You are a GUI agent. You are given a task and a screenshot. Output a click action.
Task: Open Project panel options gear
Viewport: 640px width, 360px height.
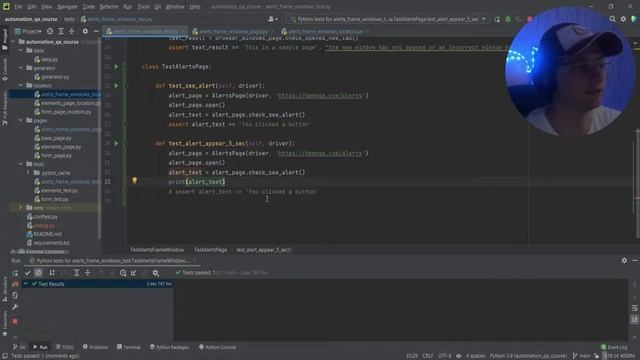(85, 31)
